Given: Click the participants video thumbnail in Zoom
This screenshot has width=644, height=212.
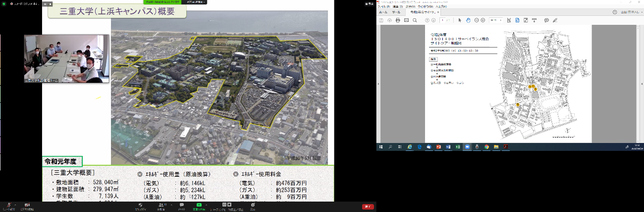Looking at the screenshot, I should click(67, 59).
